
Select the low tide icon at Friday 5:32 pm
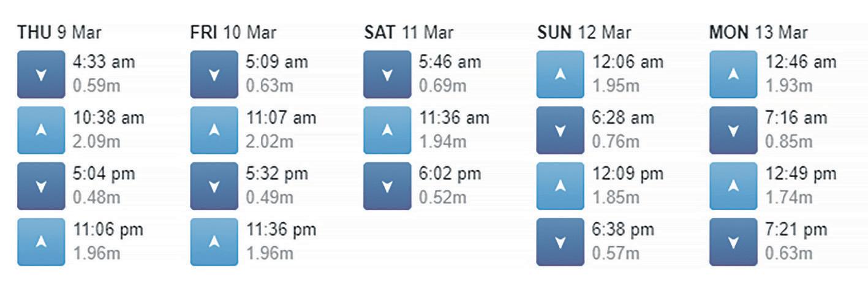click(x=214, y=186)
